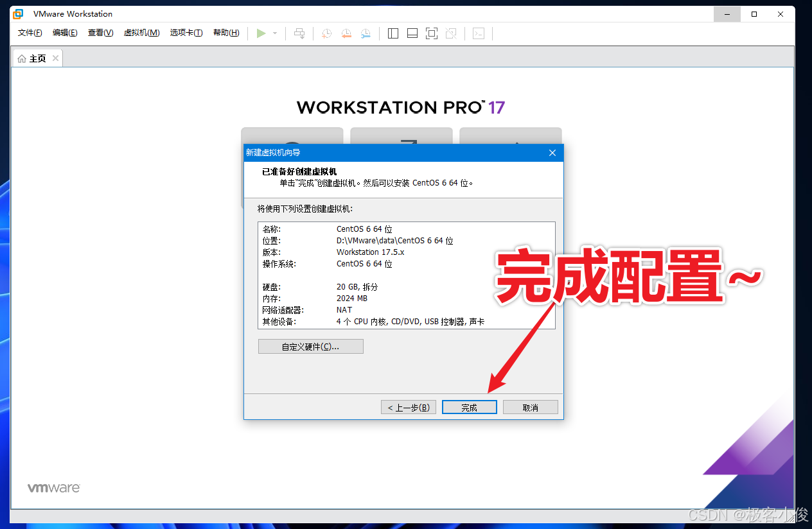Click the version value Workstation 17.5.x
The height and width of the screenshot is (529, 812).
pyautogui.click(x=371, y=252)
